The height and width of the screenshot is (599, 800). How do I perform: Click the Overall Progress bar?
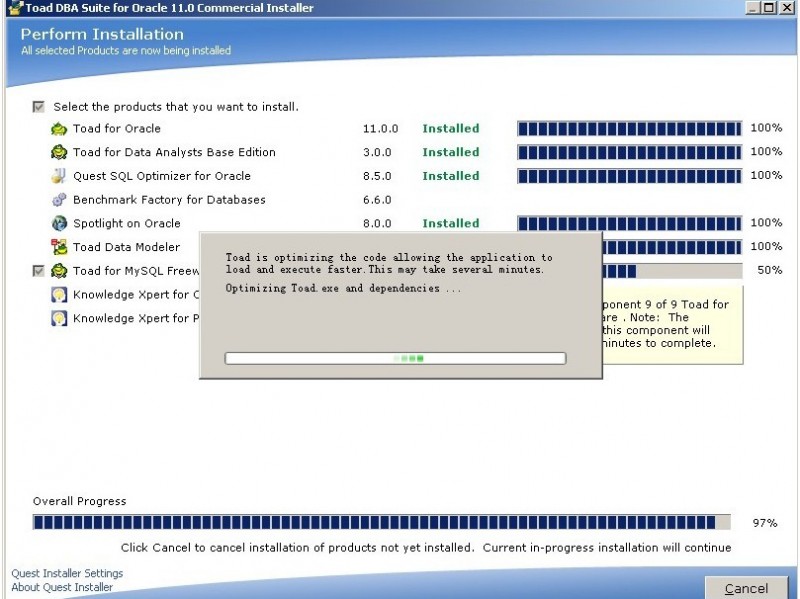click(382, 522)
